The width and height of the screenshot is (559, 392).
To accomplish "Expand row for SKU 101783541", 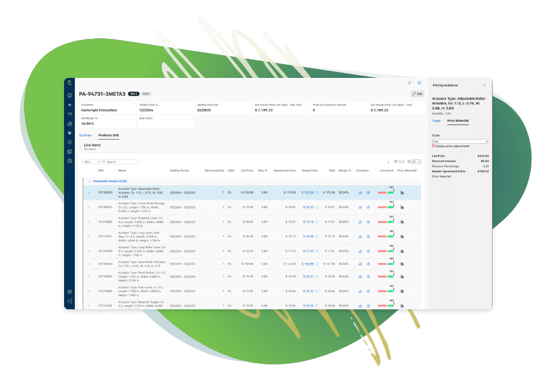I will [x=89, y=207].
